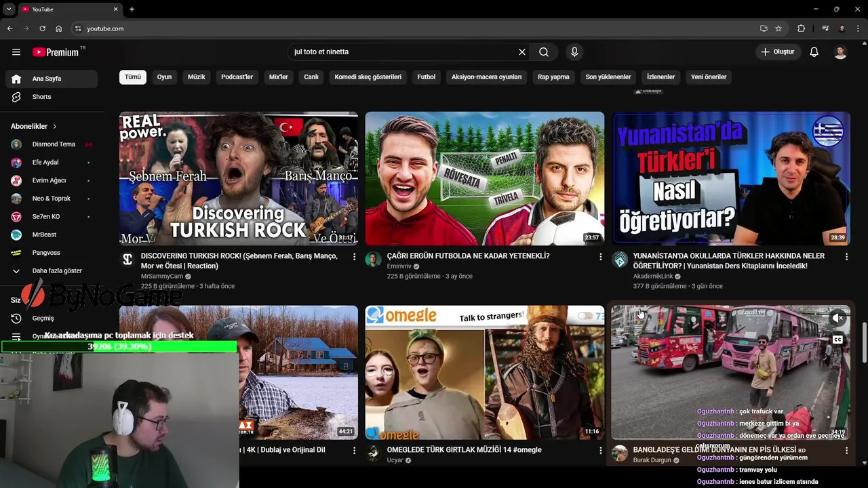Open a new browser tab

click(x=132, y=9)
